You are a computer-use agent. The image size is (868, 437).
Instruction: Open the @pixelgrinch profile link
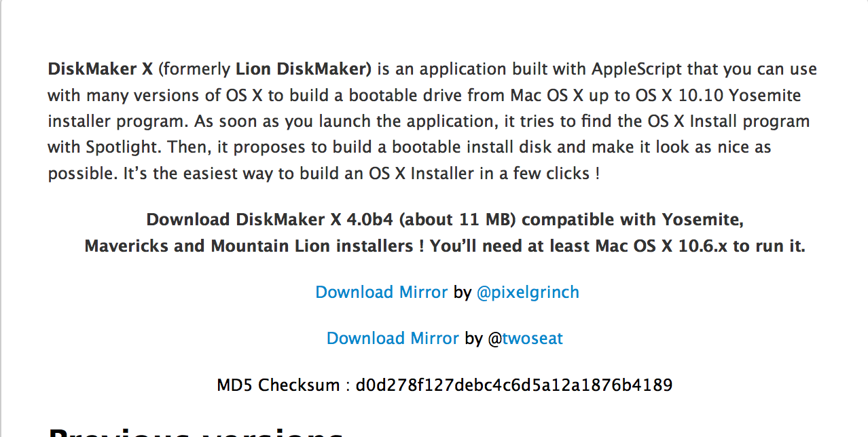[x=528, y=292]
